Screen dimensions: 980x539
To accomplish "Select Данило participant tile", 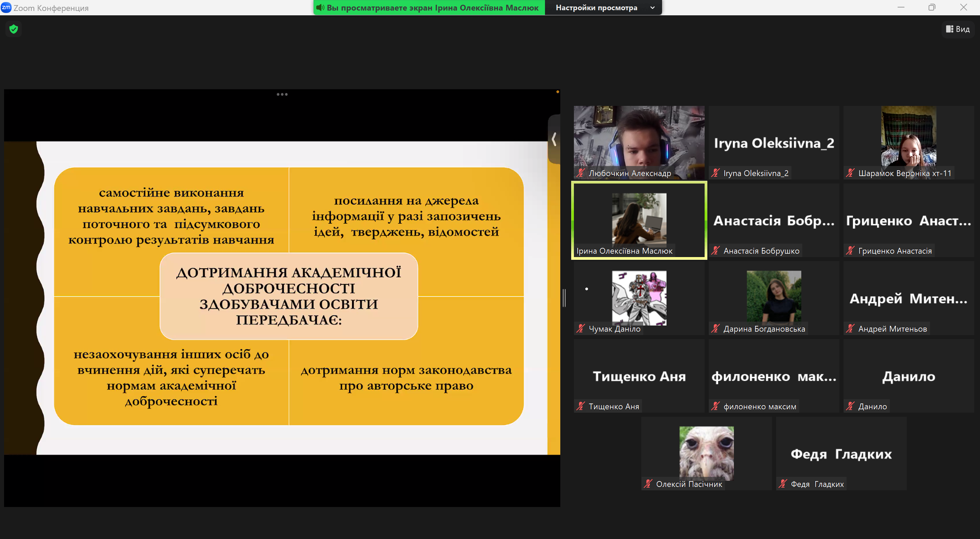I will tap(909, 376).
